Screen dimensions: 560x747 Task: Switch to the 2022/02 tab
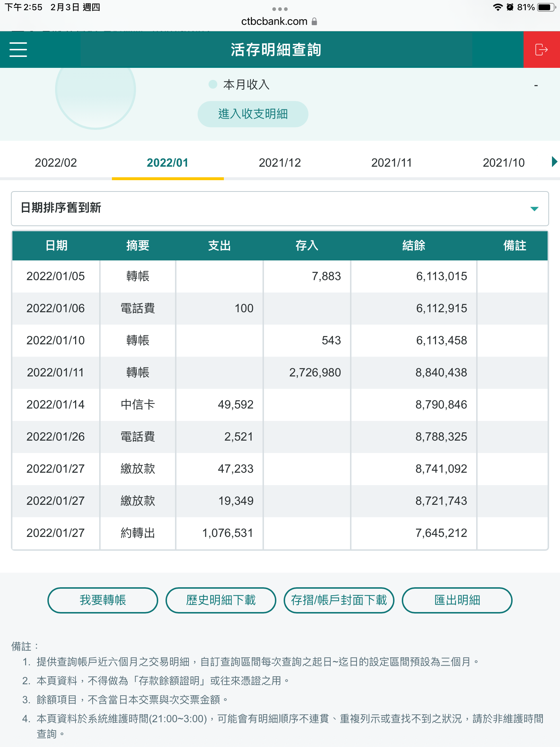56,163
